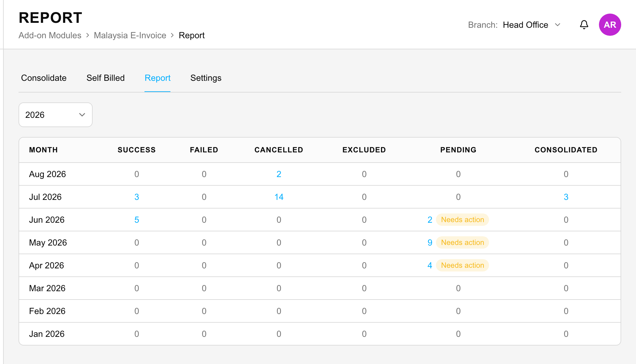Switch to the Self Billed tab

point(106,78)
